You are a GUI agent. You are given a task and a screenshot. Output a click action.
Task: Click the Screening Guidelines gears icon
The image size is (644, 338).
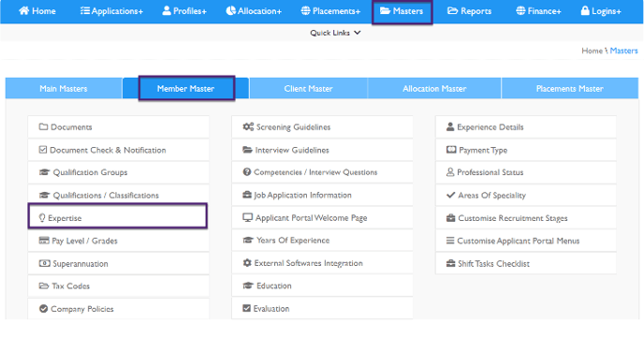coord(248,127)
